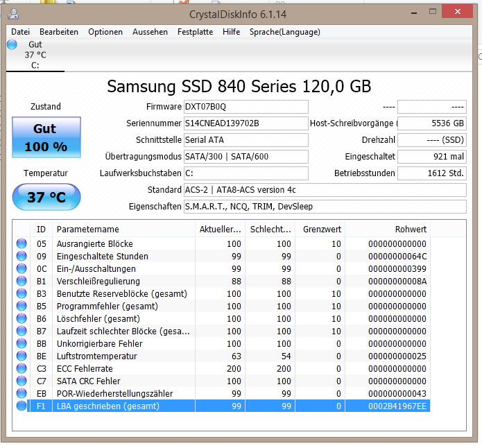Select the Benutzte Reserveblöcke (gesamt) row
Image resolution: width=482 pixels, height=448 pixels.
[221, 293]
